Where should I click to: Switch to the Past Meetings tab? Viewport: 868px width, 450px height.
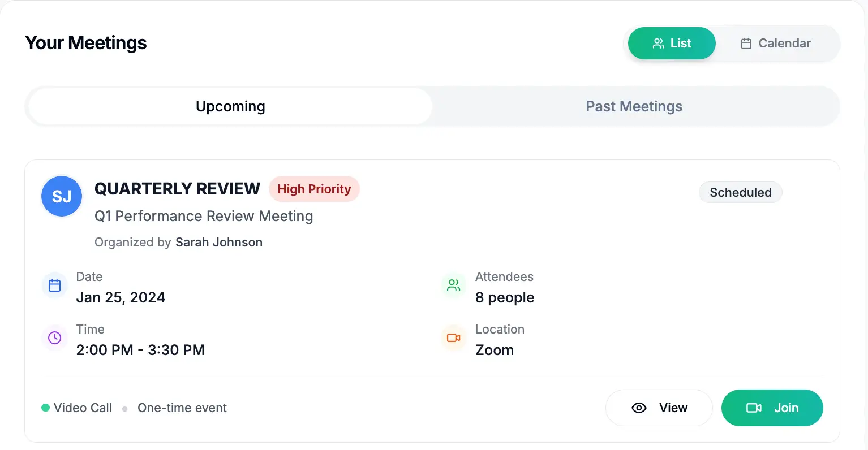pos(634,106)
